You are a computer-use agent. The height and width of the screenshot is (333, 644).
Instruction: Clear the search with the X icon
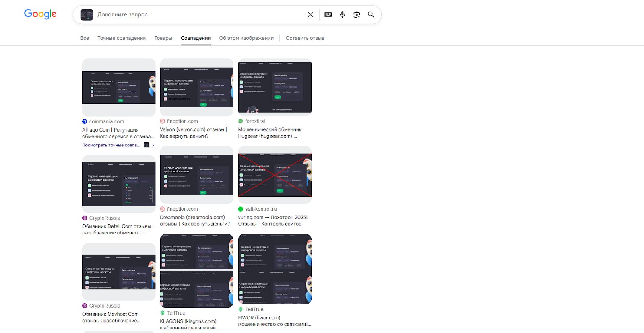310,15
